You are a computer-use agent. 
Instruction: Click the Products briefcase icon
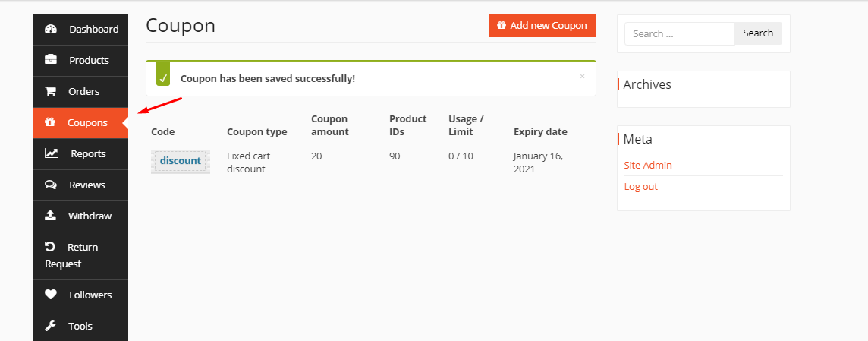tap(51, 60)
